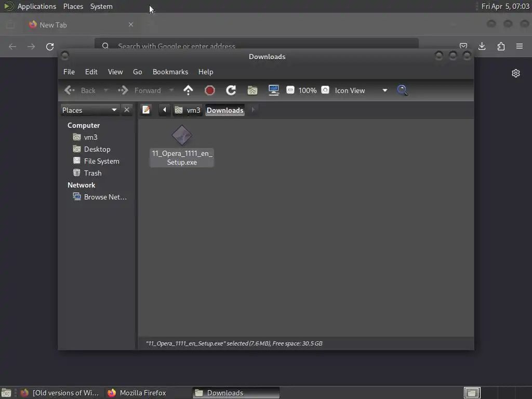Open the Home folder icon in toolbar
This screenshot has width=532, height=399.
pyautogui.click(x=252, y=90)
